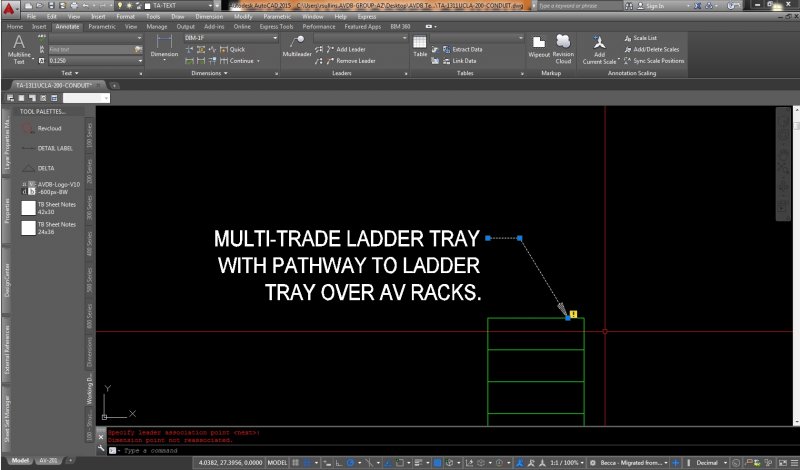Screen dimensions: 800x470
Task: Expand the Dimensions panel flyout
Action: coord(209,73)
